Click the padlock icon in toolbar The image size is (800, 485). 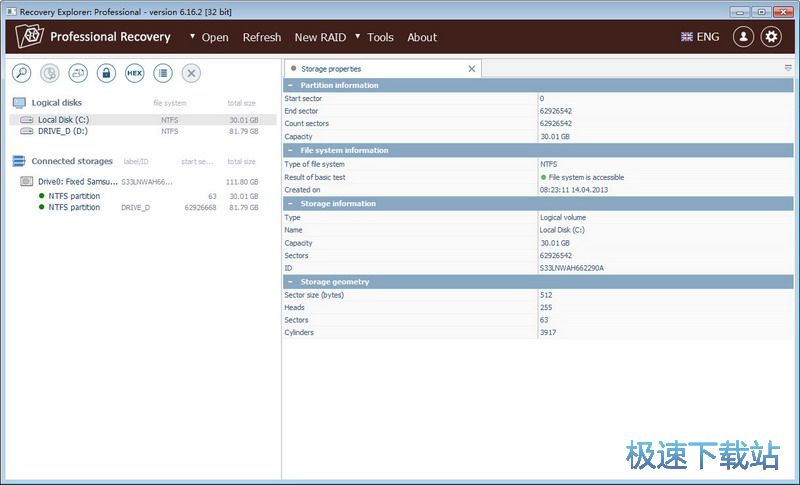(106, 73)
